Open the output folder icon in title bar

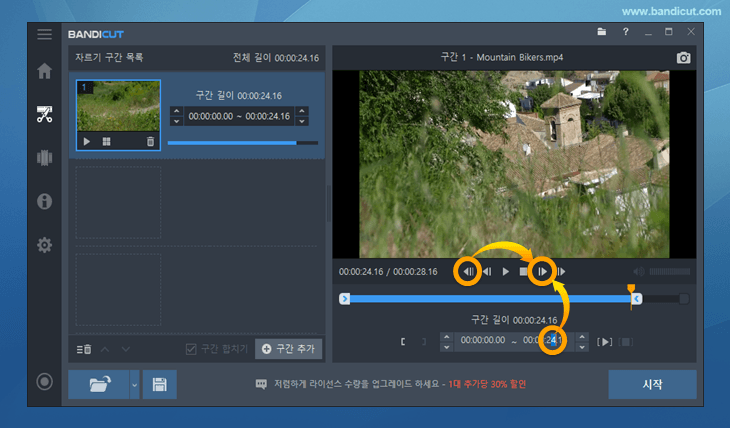pos(602,32)
